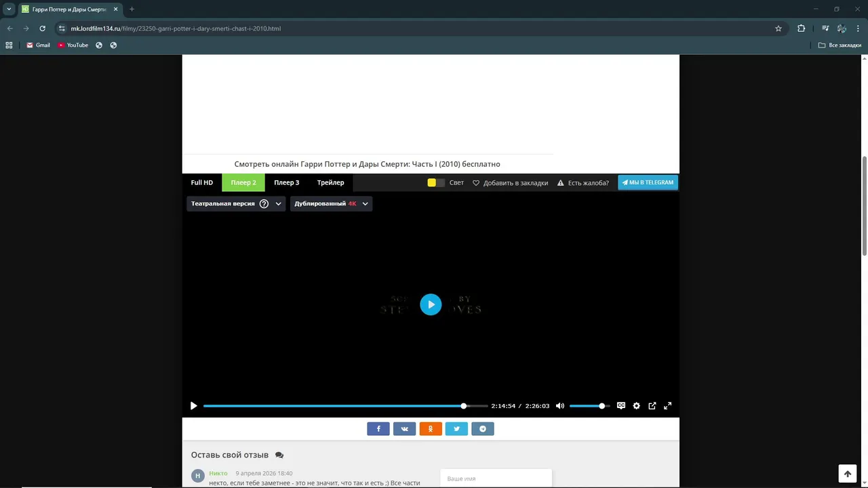
Task: Click the МЫ В TELEGRAM button
Action: (648, 182)
